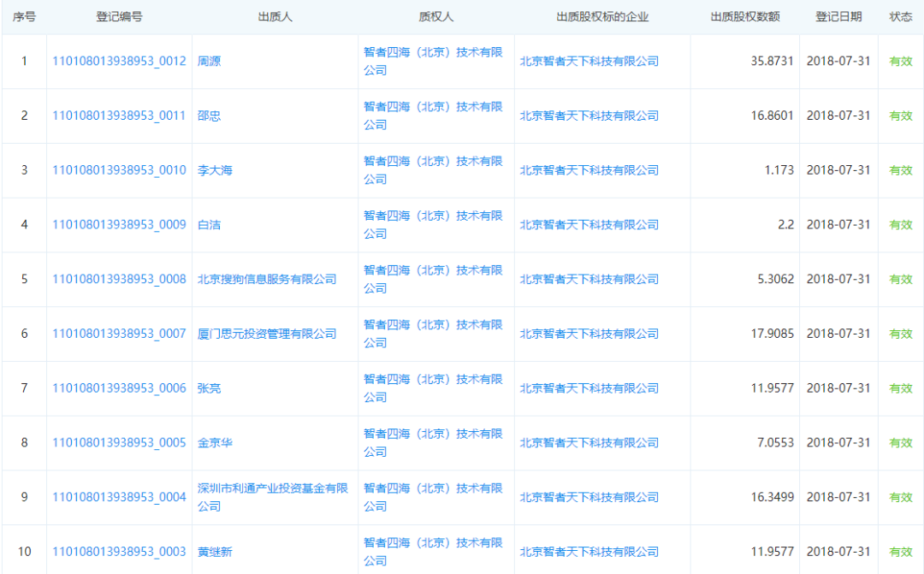Viewport: 924px width, 574px height.
Task: Open registration number 110108013938953_0012
Action: coord(119,62)
